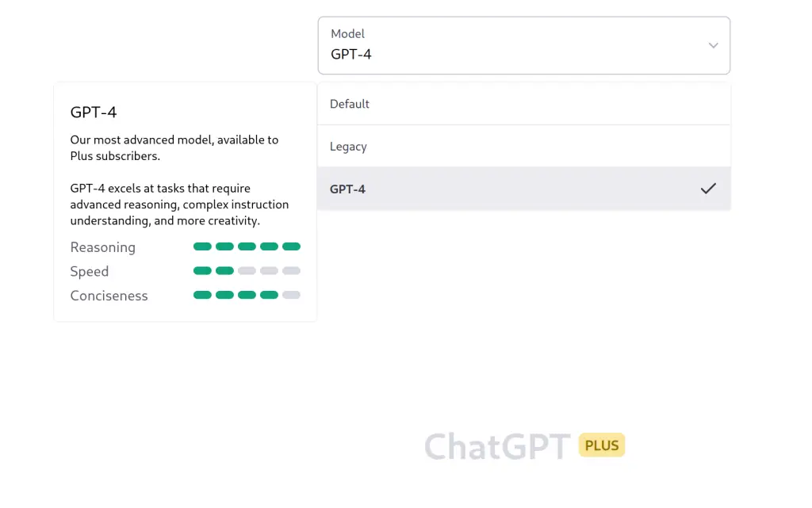Click the ChatGPT logo text
Viewport: 812px width, 508px height.
click(x=497, y=446)
